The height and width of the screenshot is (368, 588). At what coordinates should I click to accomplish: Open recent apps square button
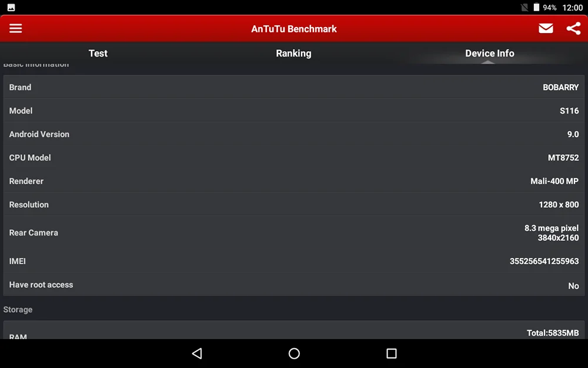pyautogui.click(x=392, y=353)
